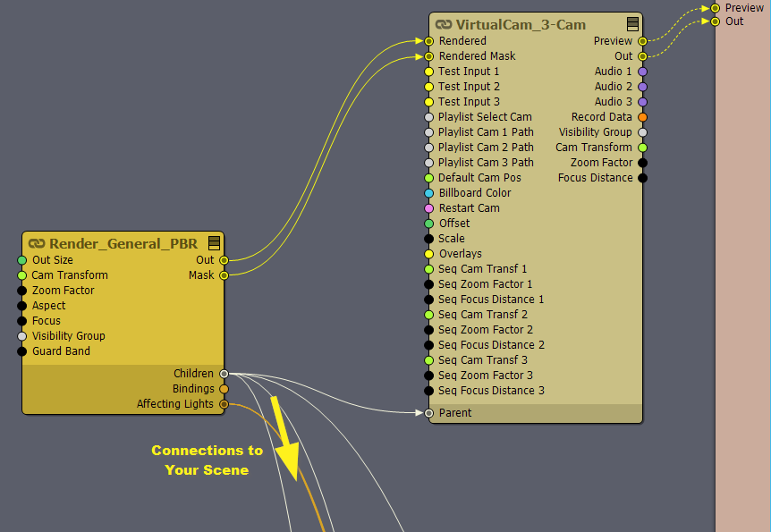This screenshot has height=532, width=771.
Task: Click the purple Audio 1 output pin
Action: click(x=642, y=72)
